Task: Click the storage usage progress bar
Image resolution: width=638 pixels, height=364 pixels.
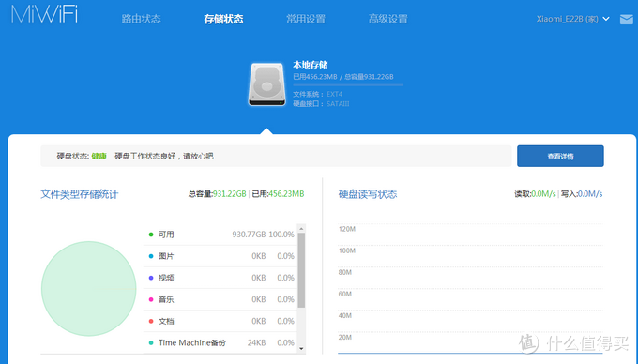Action: [x=348, y=85]
